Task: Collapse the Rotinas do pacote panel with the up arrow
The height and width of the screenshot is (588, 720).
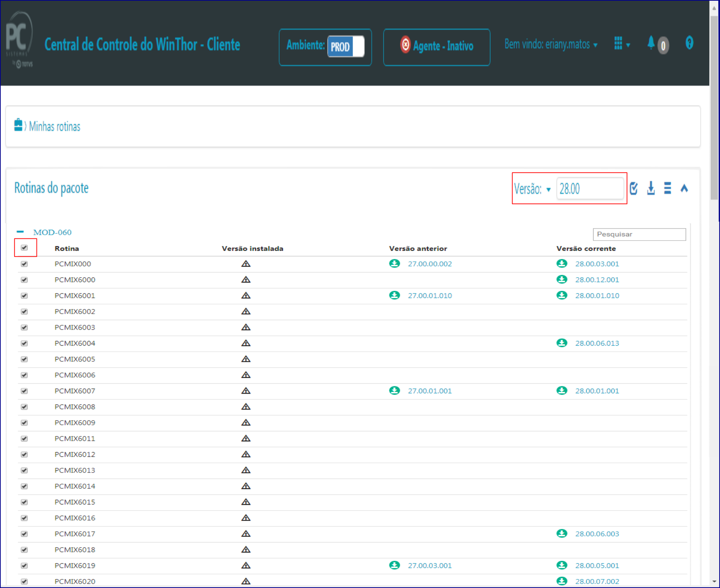Action: click(x=684, y=188)
